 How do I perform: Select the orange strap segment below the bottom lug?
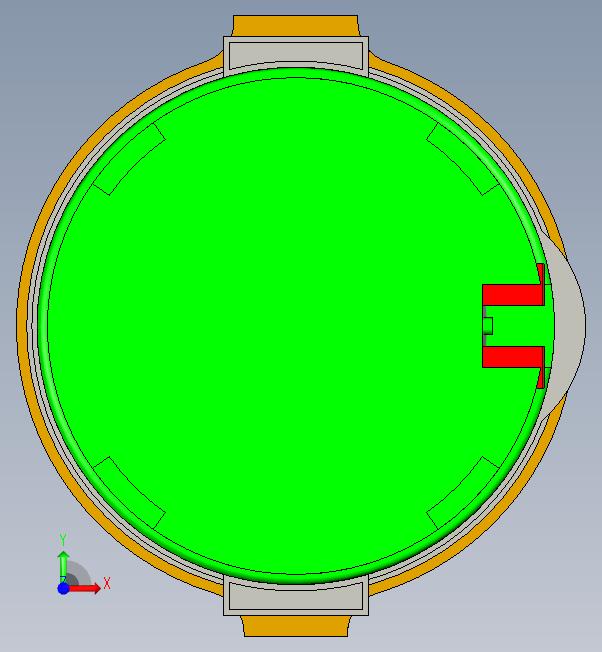[x=296, y=626]
